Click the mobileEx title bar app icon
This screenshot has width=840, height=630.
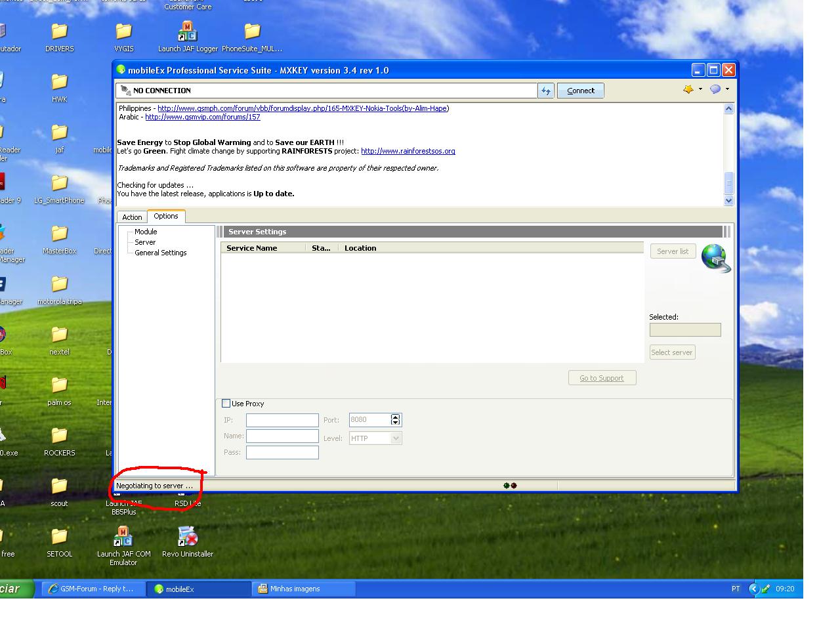(121, 70)
